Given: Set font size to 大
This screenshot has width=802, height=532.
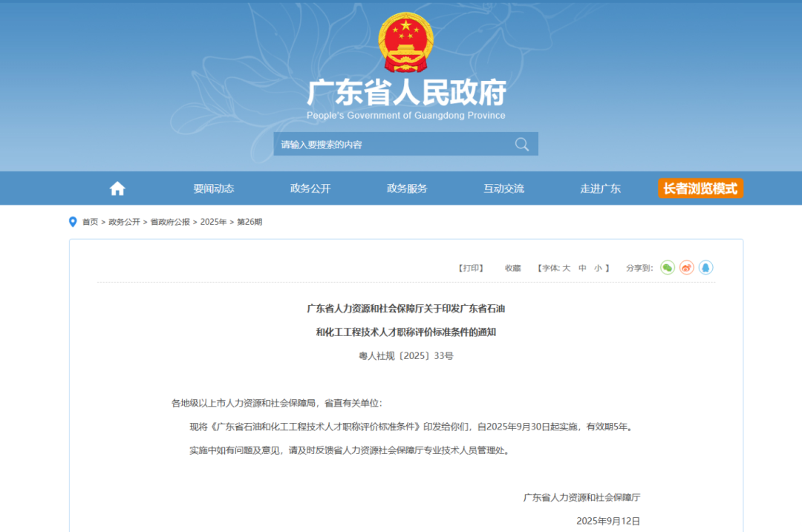Looking at the screenshot, I should point(567,267).
